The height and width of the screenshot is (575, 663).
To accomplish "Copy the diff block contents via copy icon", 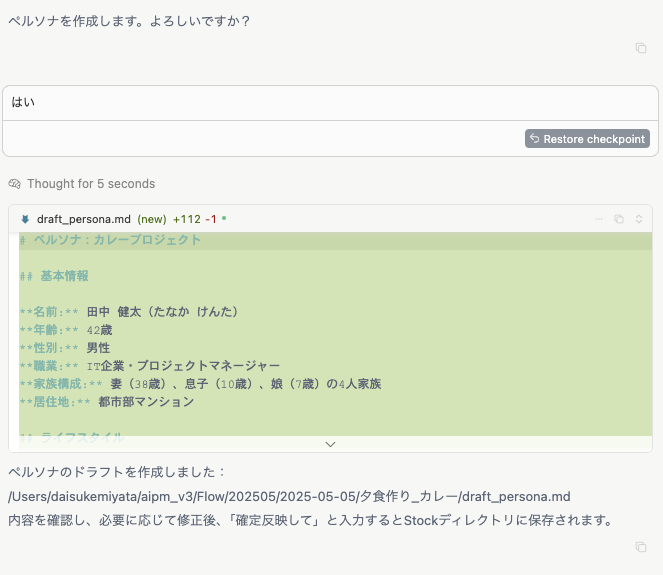I will click(x=619, y=219).
